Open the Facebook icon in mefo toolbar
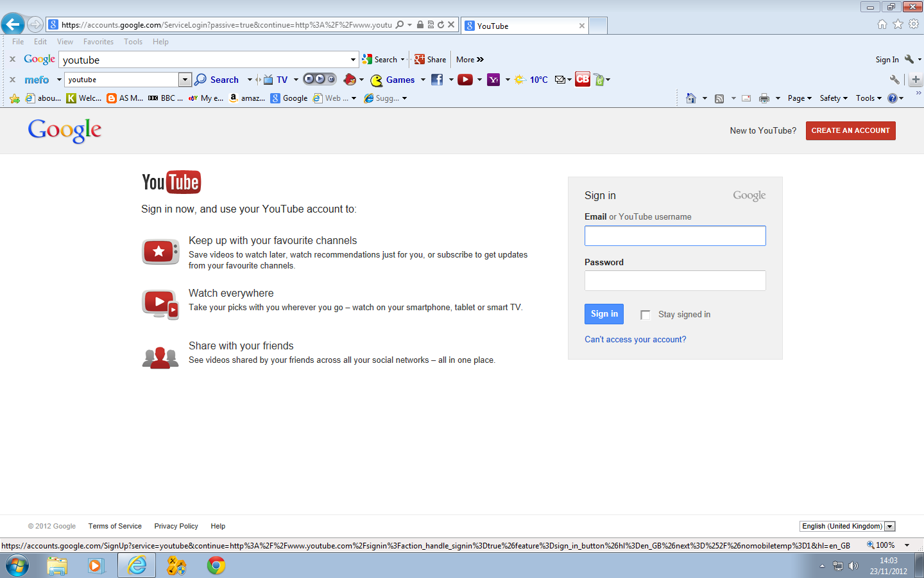 click(x=437, y=80)
